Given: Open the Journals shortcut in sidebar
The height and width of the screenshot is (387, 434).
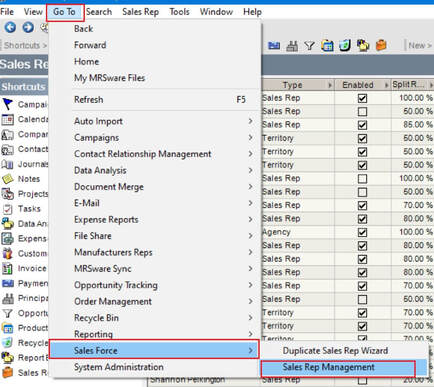Looking at the screenshot, I should coord(25,164).
